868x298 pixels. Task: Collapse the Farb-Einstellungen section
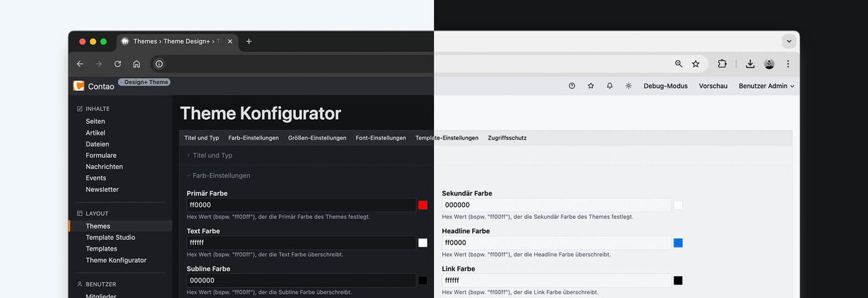tap(220, 175)
